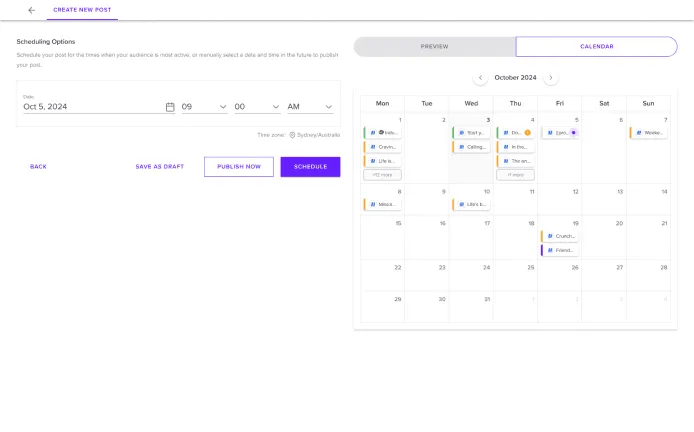Go to previous month in calendar

coord(480,77)
